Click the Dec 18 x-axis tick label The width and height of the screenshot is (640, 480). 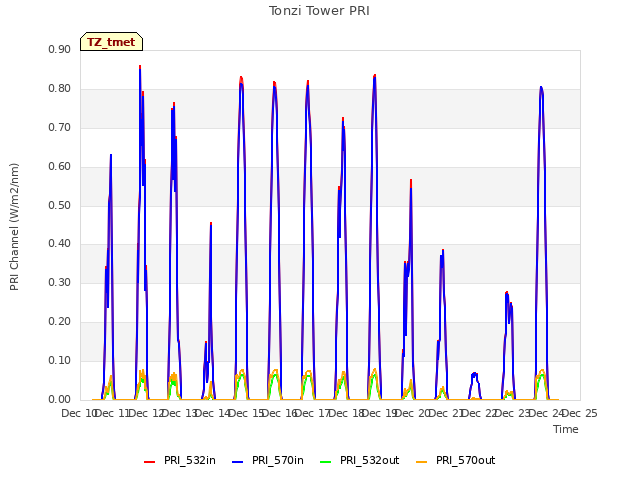[x=346, y=413]
